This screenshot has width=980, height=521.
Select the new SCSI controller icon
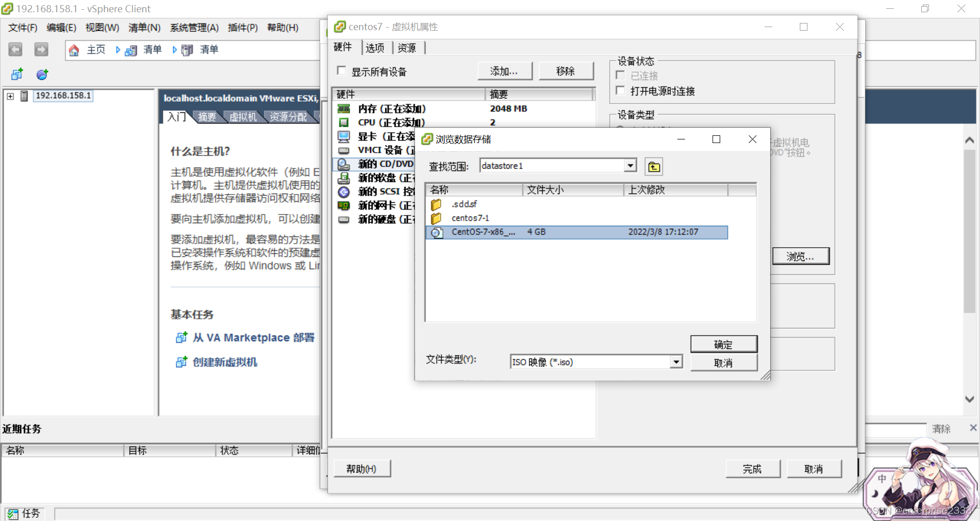tap(344, 192)
